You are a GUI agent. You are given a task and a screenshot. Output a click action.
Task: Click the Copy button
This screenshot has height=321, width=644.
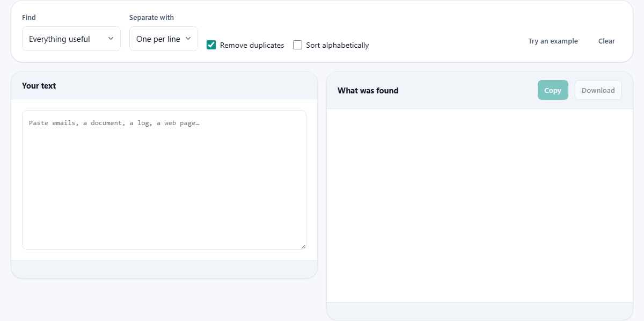click(x=553, y=90)
